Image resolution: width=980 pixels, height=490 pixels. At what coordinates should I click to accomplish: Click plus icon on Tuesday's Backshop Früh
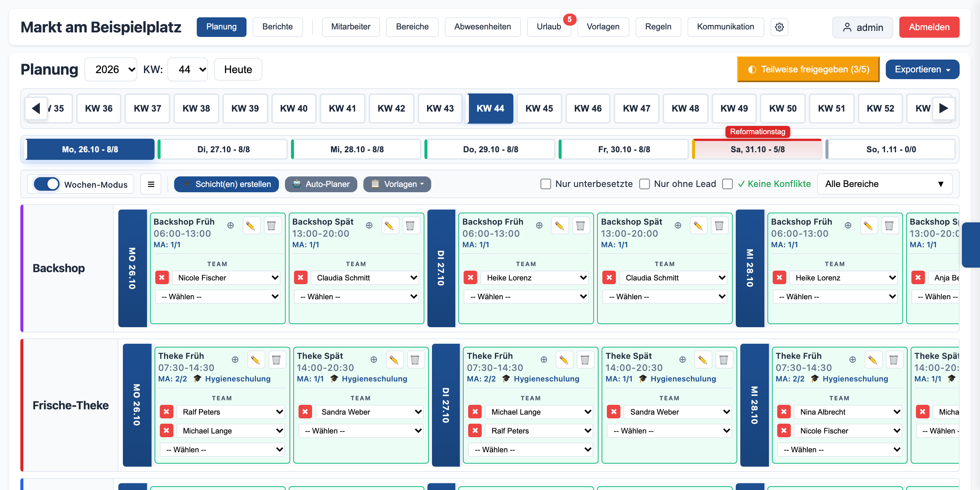coord(539,225)
